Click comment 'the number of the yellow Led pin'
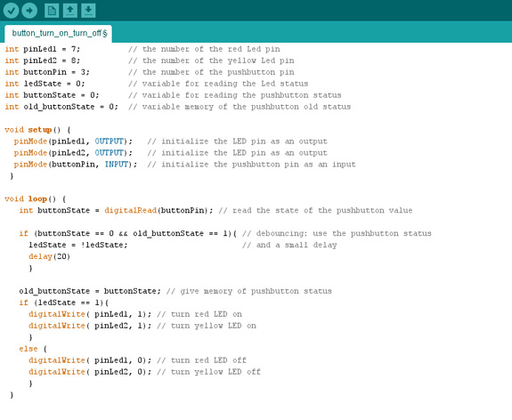The width and height of the screenshot is (512, 420). (218, 61)
